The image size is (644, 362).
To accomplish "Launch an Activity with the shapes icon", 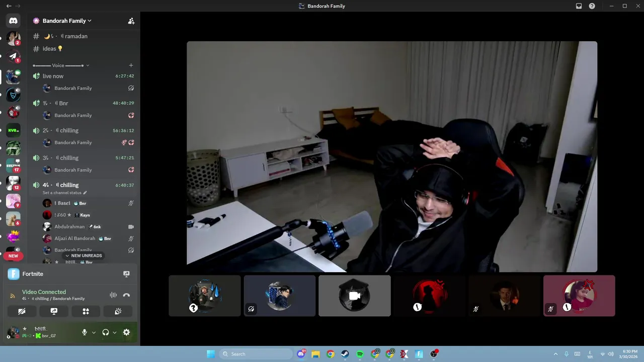I will click(86, 311).
